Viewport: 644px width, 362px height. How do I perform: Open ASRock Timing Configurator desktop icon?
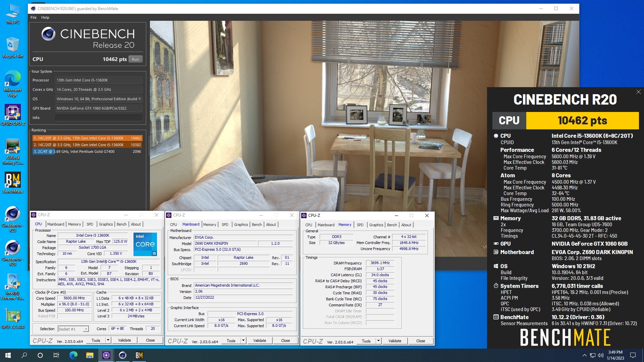[x=13, y=152]
